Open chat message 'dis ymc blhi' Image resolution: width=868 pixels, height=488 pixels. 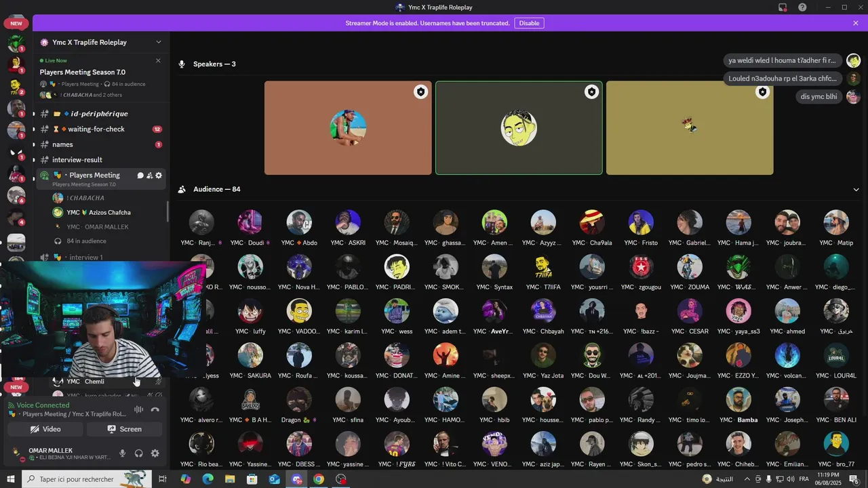pos(820,96)
